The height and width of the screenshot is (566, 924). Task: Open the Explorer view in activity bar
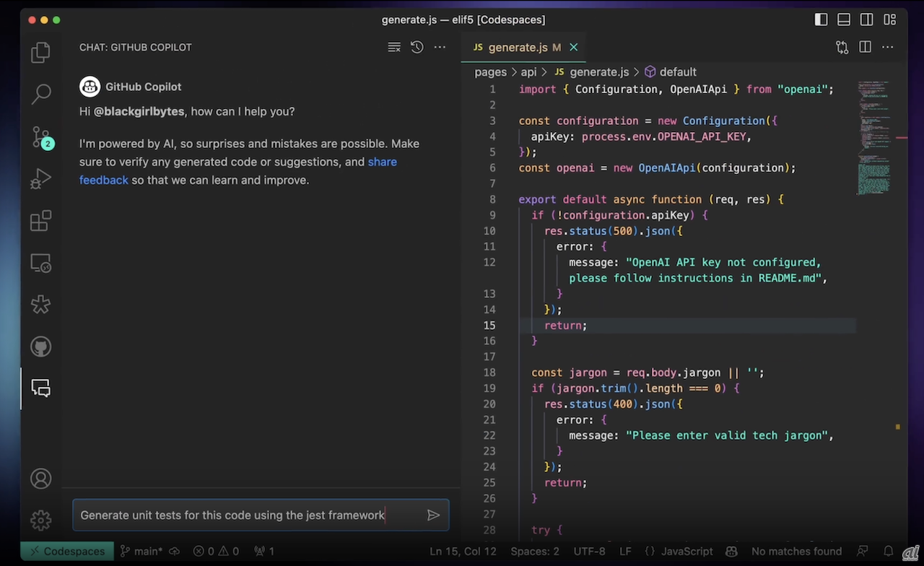(x=40, y=53)
